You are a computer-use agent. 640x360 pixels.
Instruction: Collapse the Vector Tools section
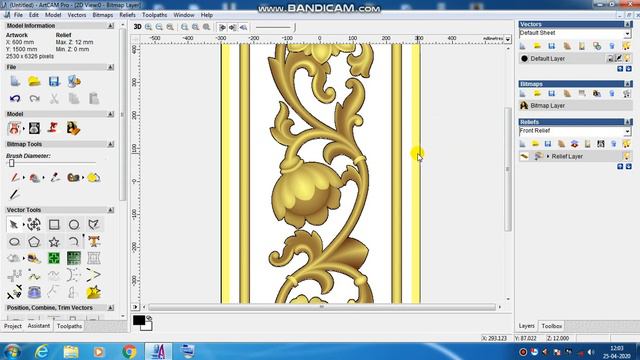point(111,210)
